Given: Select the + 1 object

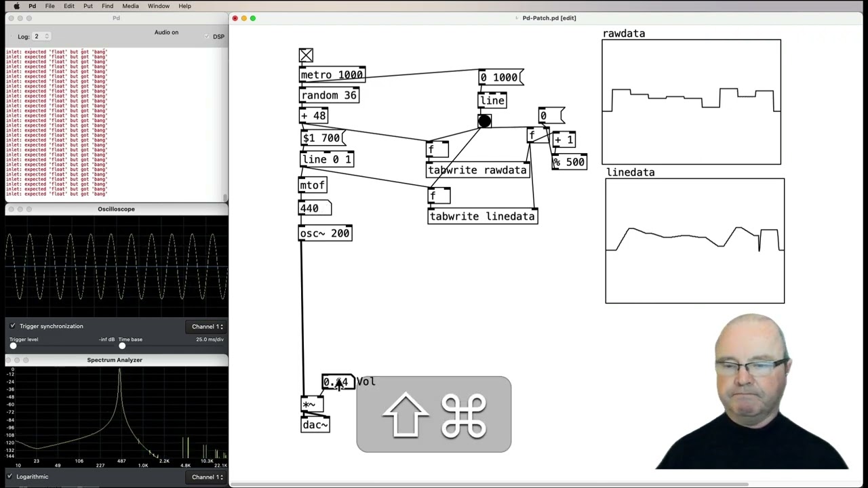Looking at the screenshot, I should [564, 140].
